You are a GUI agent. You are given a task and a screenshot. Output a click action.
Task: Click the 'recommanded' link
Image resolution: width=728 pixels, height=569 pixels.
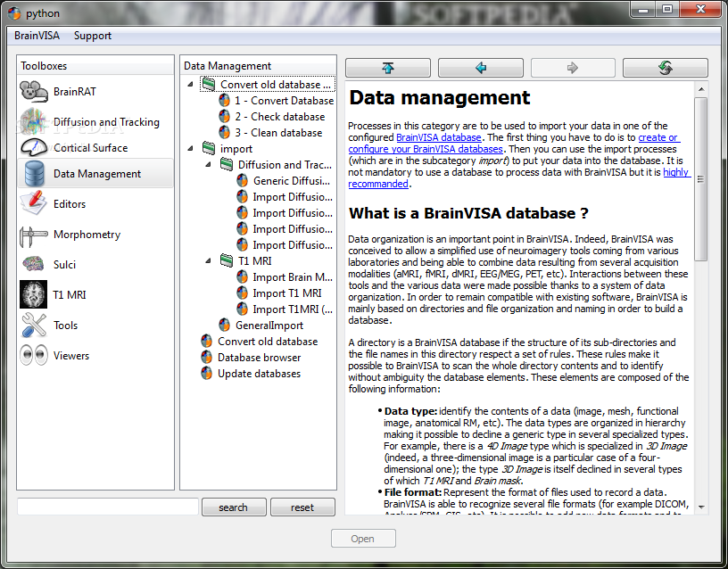pyautogui.click(x=378, y=184)
